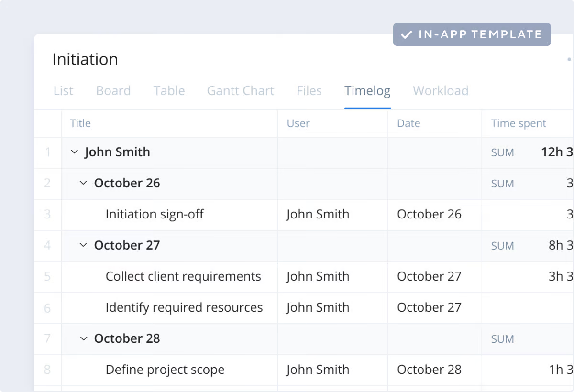Collapse the October 28 group chevron
Image resolution: width=574 pixels, height=392 pixels.
83,338
